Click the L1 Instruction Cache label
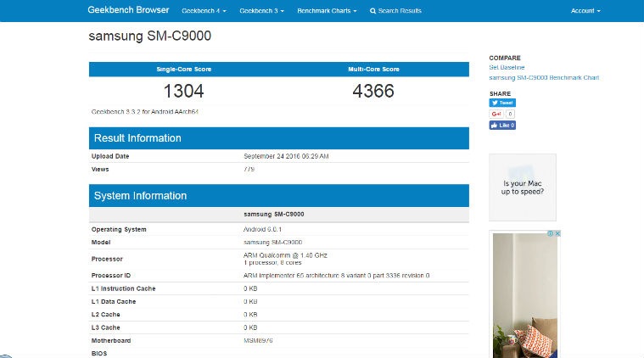The height and width of the screenshot is (358, 644). (x=123, y=288)
